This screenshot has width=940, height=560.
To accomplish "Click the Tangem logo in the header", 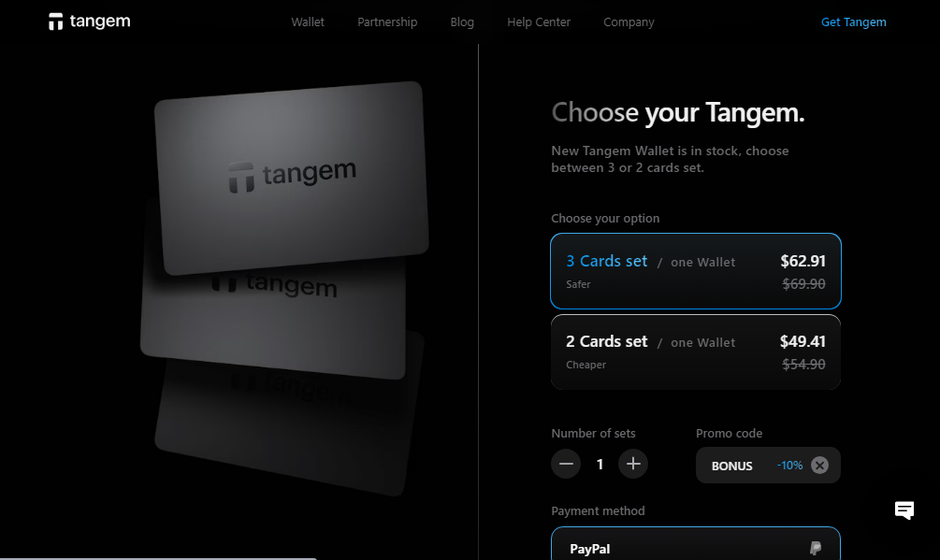I will point(90,22).
